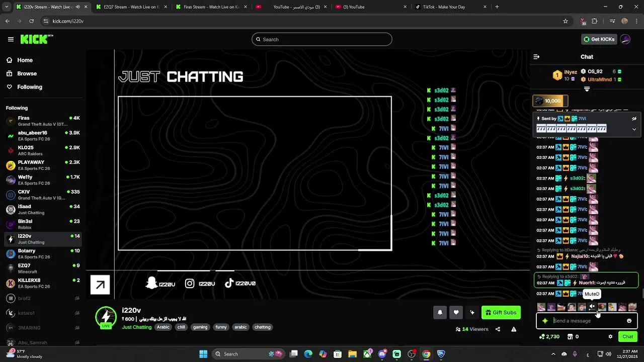Open CKIV channel in sidebar
This screenshot has width=644, height=362.
coord(43,195)
